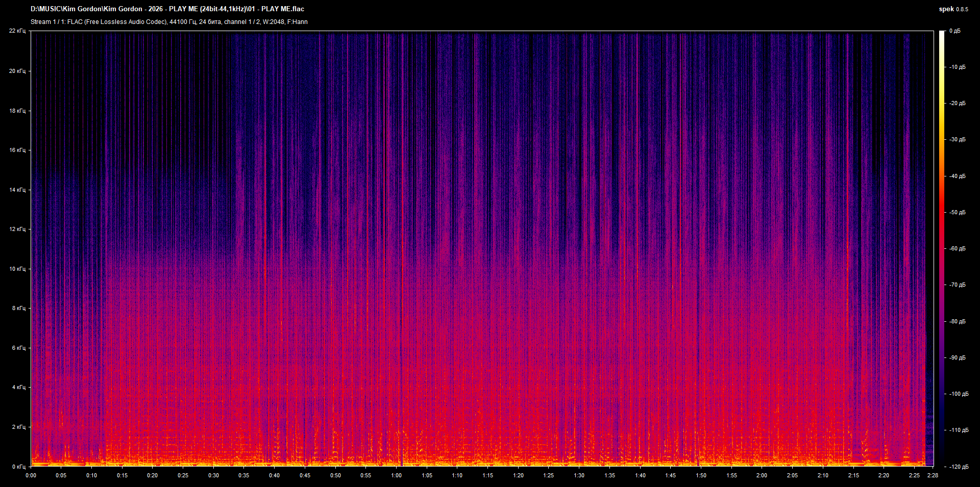
Task: Click the 16 кГц frequency axis label
Action: tap(18, 150)
